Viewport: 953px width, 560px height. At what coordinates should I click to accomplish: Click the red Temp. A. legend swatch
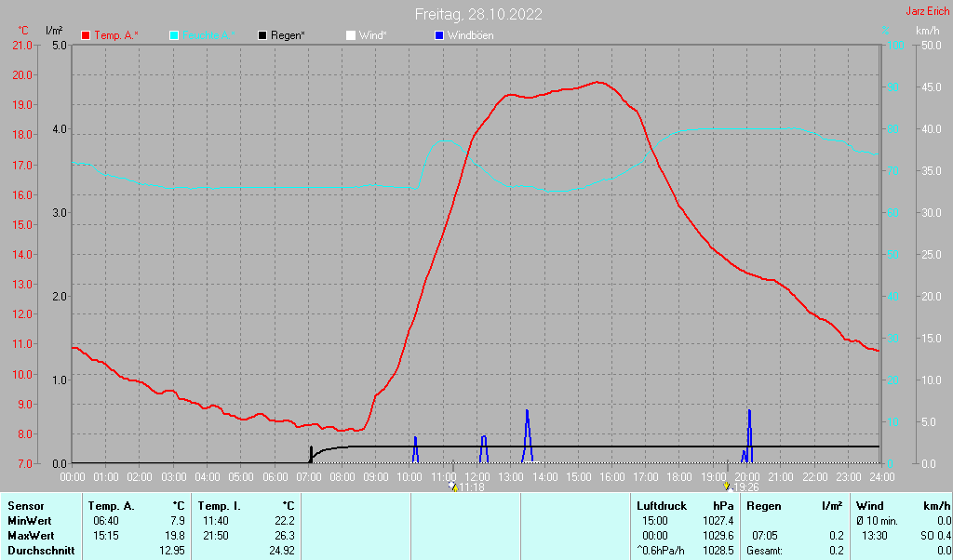(x=86, y=36)
